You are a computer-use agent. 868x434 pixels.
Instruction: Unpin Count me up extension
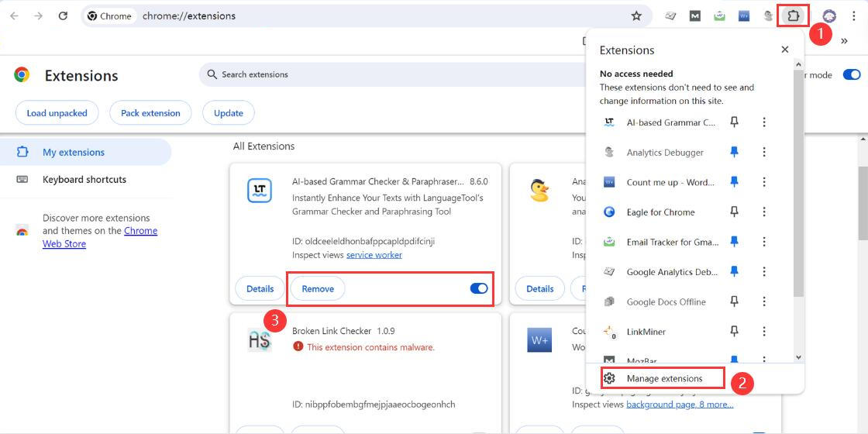[x=734, y=182]
